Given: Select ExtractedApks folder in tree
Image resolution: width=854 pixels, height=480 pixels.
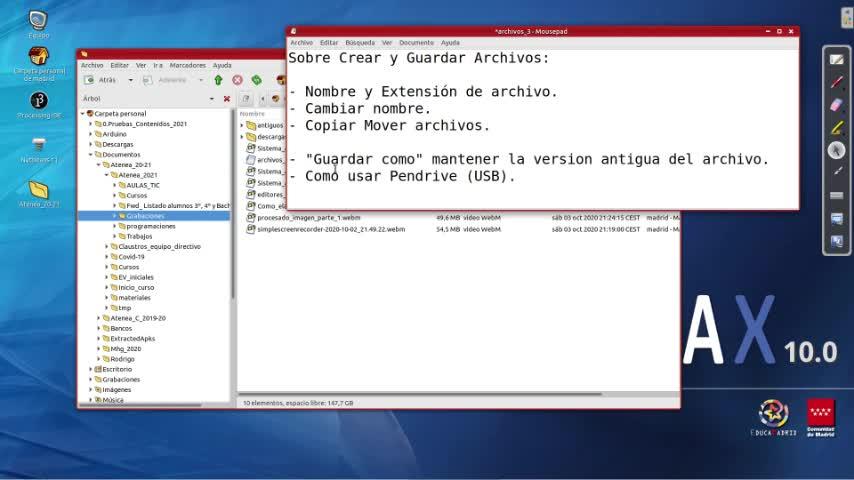Looking at the screenshot, I should [x=132, y=339].
